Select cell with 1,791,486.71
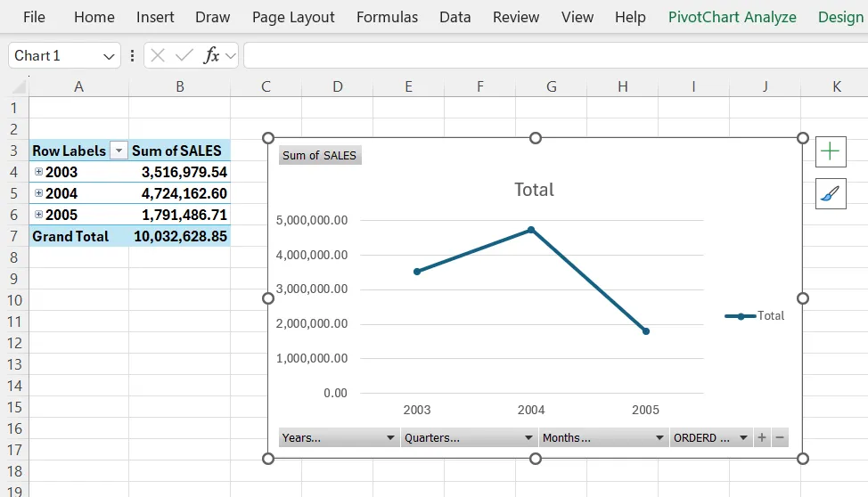Screen dimensions: 868x497 click(179, 215)
